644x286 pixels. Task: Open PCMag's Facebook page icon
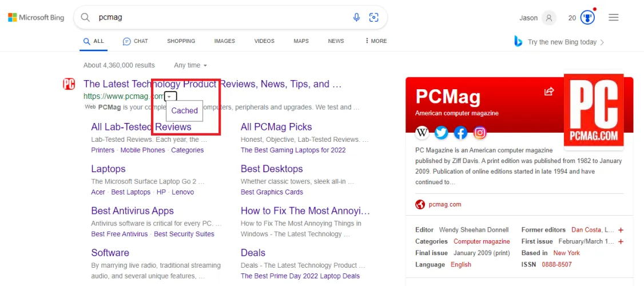point(460,133)
